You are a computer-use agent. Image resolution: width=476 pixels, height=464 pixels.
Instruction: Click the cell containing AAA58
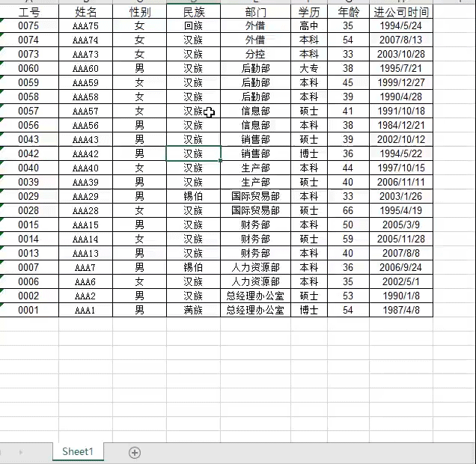(85, 97)
